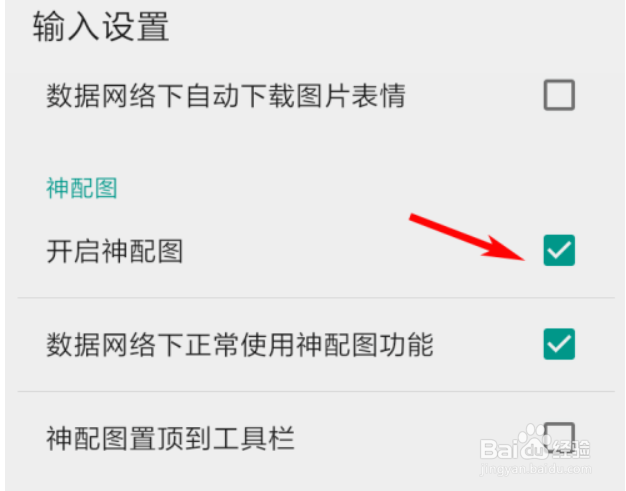Click the white strip at left edge

click(2, 246)
